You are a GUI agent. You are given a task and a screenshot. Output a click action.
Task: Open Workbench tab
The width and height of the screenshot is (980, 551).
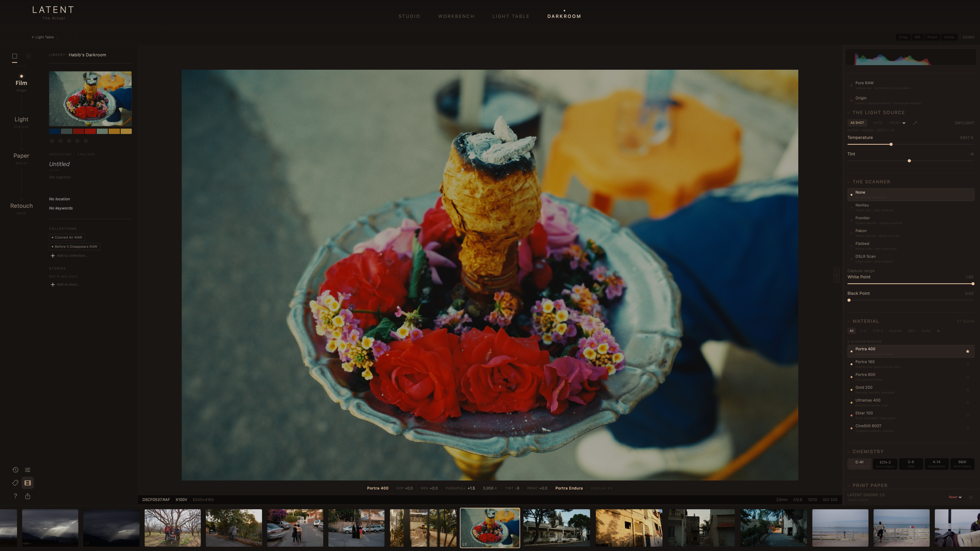pos(456,16)
